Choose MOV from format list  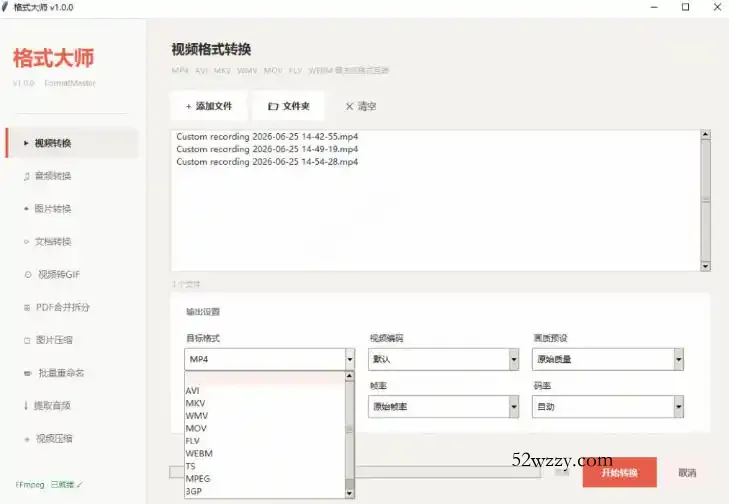[x=265, y=428]
